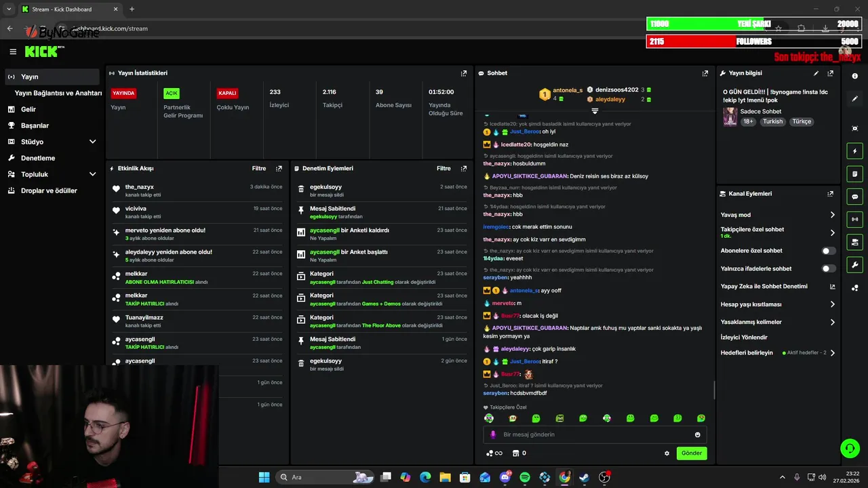Open Hesap yaşı kısıtlaması options arrow

(833, 304)
